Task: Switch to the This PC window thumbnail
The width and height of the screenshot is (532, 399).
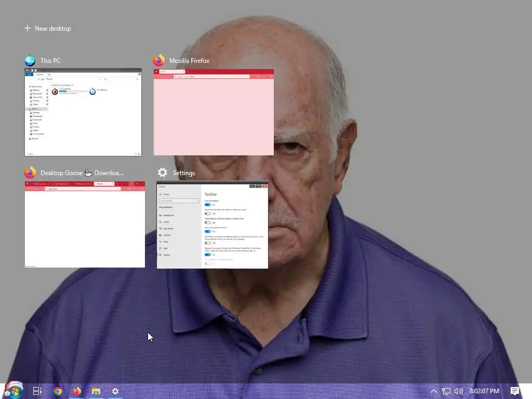Action: 83,112
